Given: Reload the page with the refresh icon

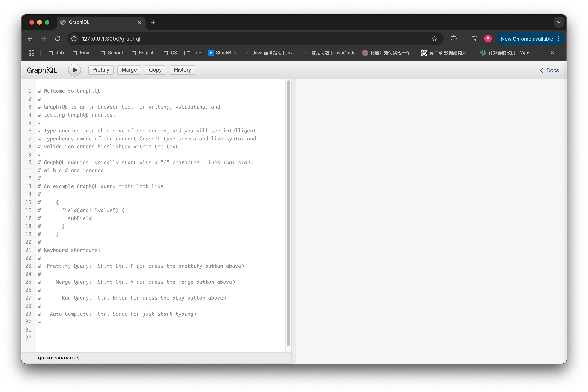Looking at the screenshot, I should 57,38.
